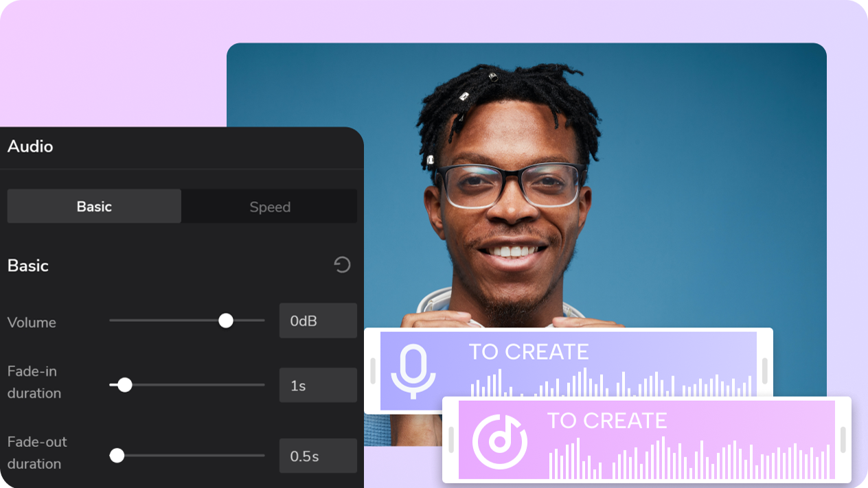
Task: Click TO CREATE text on microphone clip
Action: tap(529, 351)
